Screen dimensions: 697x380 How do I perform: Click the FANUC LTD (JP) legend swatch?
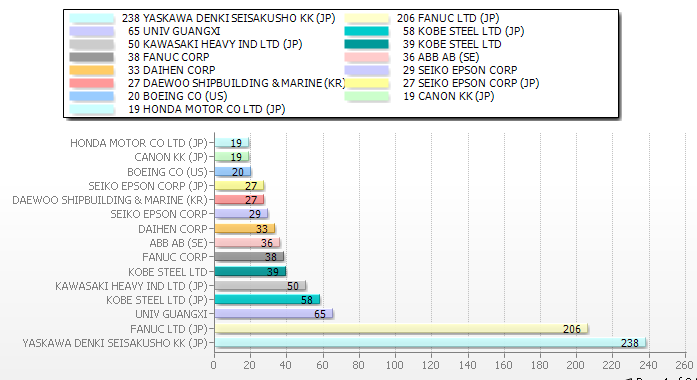[367, 18]
